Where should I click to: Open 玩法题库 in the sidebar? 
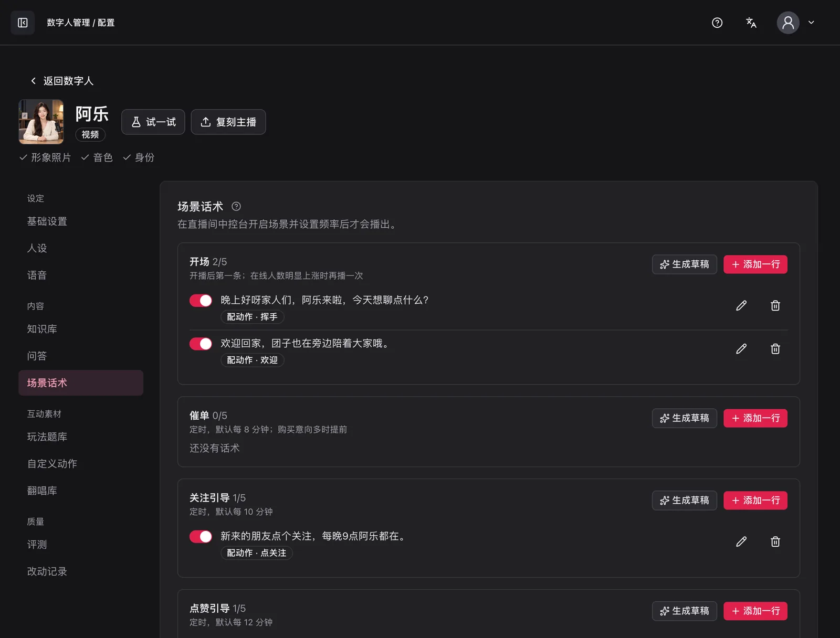(x=81, y=437)
